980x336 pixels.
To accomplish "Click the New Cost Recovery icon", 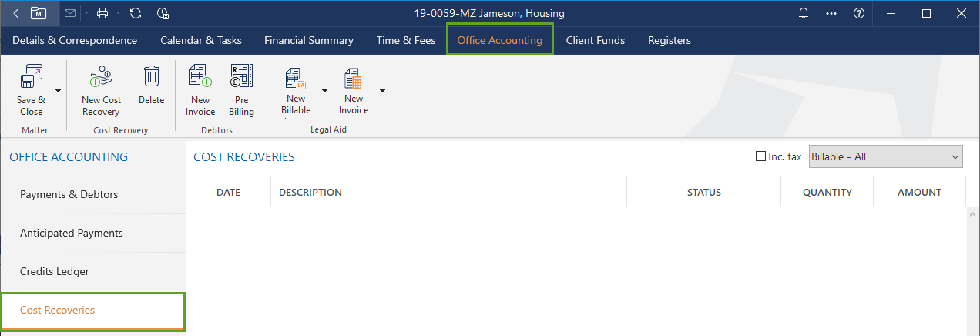I will 101,78.
